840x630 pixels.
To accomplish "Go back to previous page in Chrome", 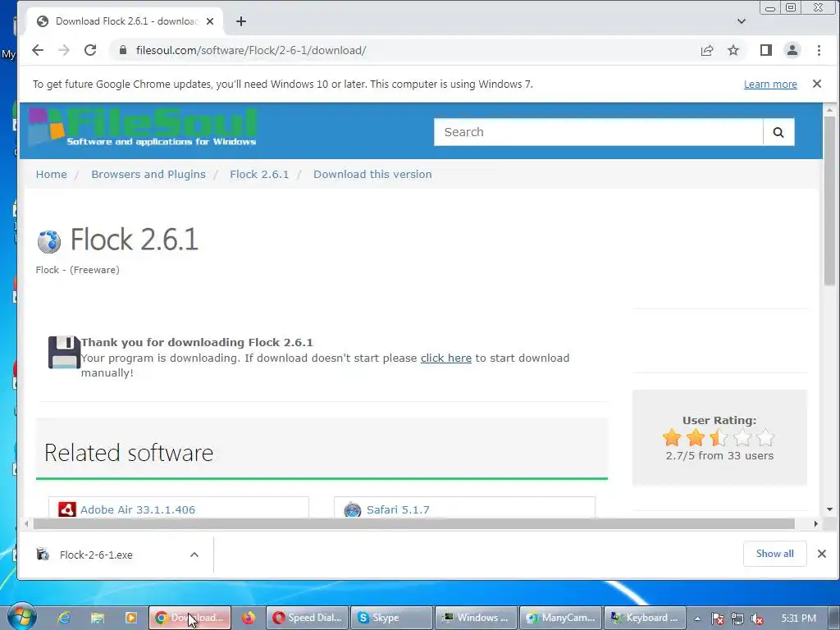I will click(x=38, y=50).
